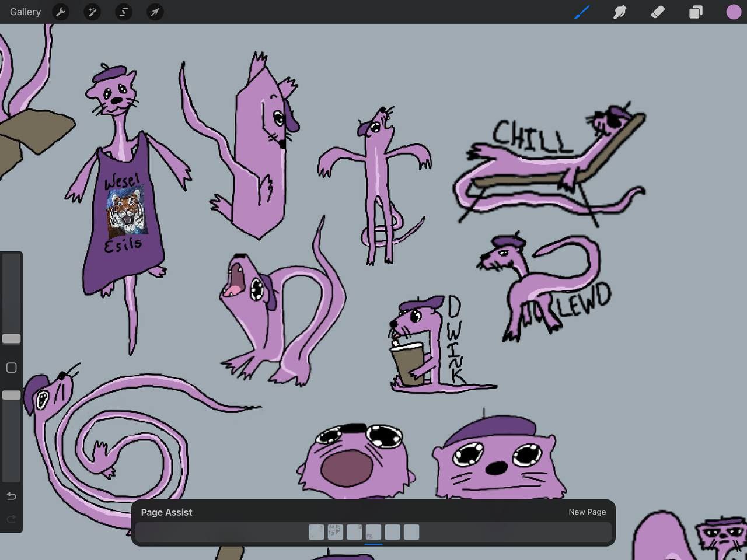Adjust the brush size slider handle
The image size is (747, 560).
[11, 339]
